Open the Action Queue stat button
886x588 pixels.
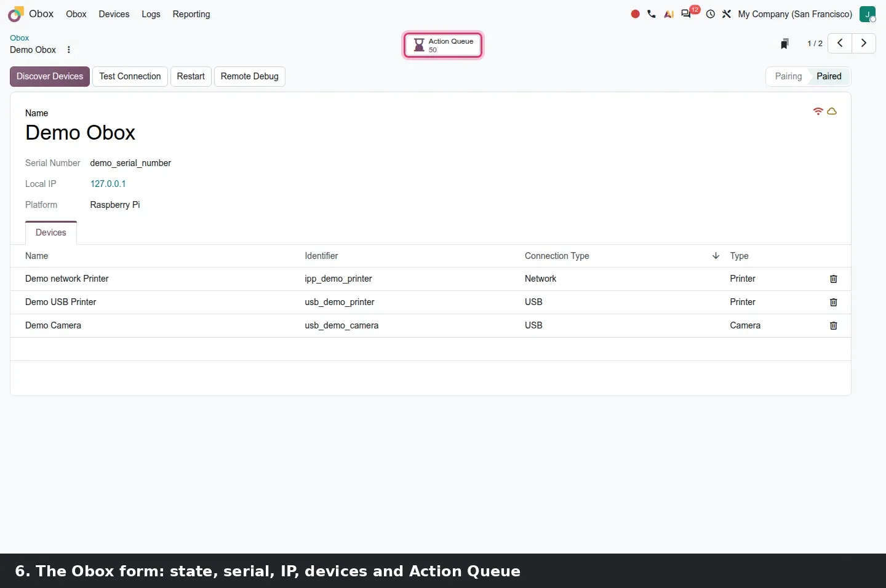(x=443, y=46)
